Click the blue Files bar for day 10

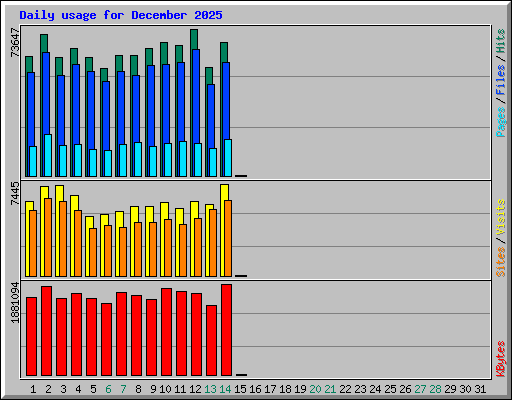click(166, 103)
